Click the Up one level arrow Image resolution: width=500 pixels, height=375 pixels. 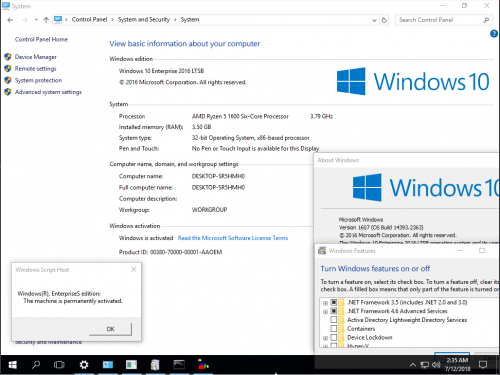[x=46, y=20]
